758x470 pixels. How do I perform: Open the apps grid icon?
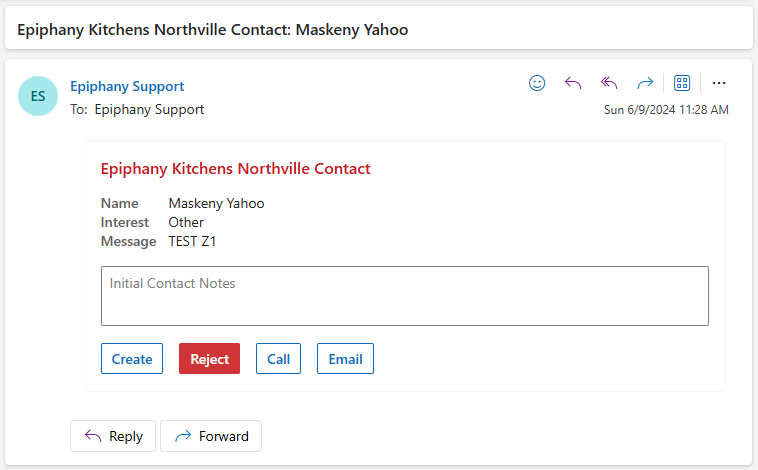click(x=682, y=83)
